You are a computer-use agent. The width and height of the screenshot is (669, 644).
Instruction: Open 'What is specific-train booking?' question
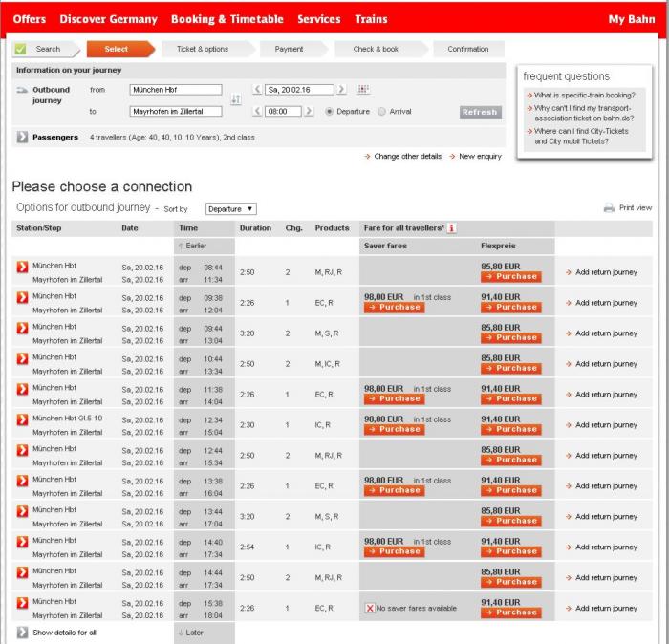585,96
